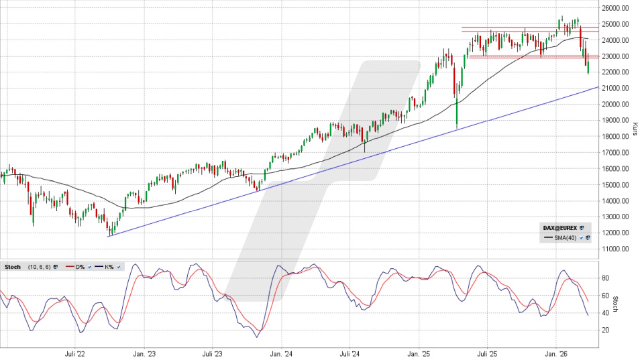Toggle the SMA(40) visibility checkmark
The image size is (644, 362).
coord(581,238)
